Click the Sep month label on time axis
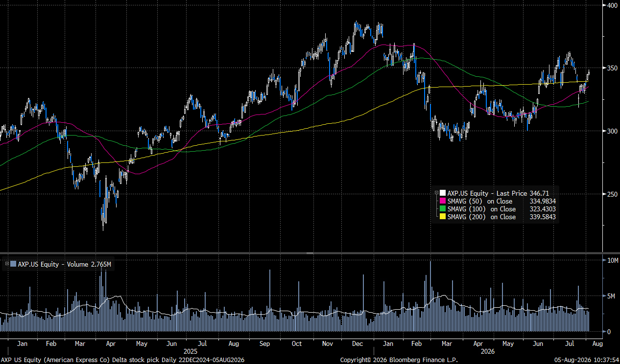Image resolution: width=620 pixels, height=364 pixels. [x=265, y=344]
